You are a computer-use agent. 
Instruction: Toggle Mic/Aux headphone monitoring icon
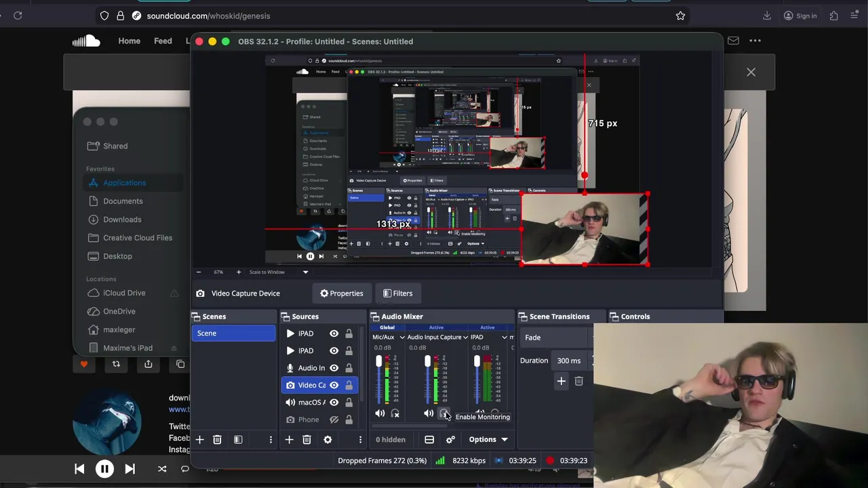tap(395, 413)
